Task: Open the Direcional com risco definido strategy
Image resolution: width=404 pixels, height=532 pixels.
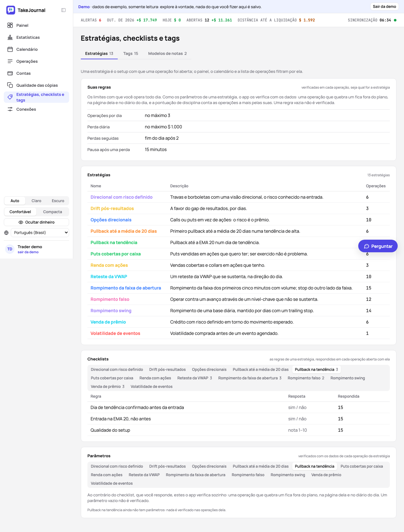Action: (x=122, y=197)
